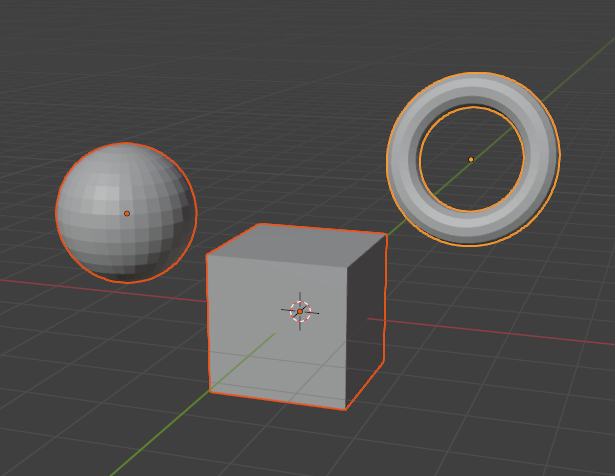Click the sphere's orange origin dot
The width and height of the screenshot is (615, 476).
point(127,213)
